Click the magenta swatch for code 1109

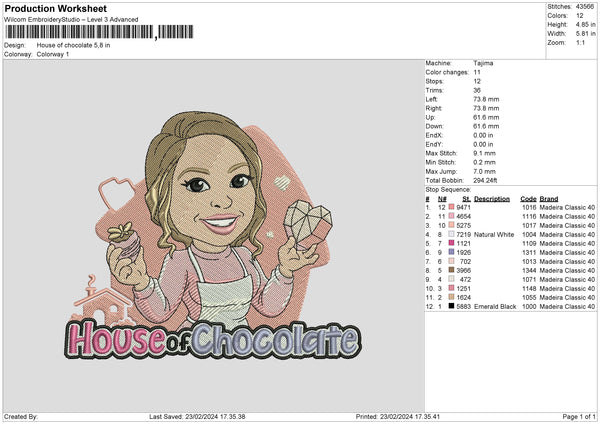coord(452,243)
